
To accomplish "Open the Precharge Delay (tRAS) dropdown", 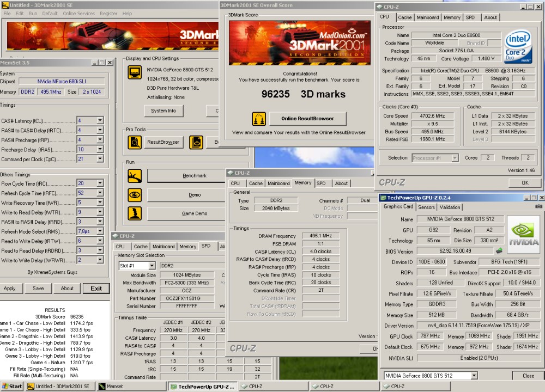I will coord(100,149).
